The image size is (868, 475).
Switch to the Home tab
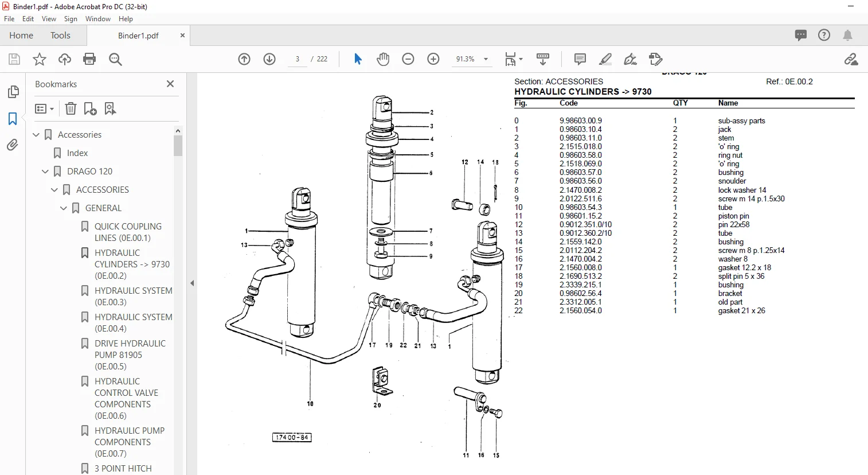coord(21,36)
